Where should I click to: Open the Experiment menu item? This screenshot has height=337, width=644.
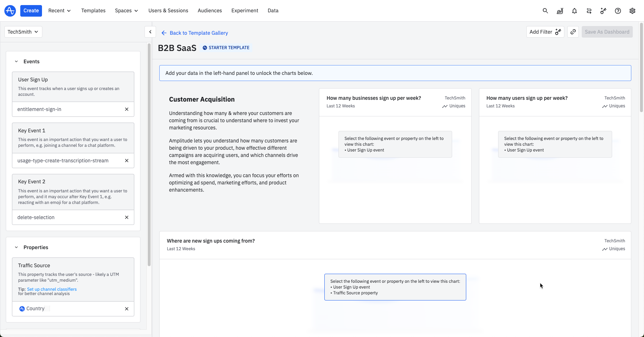(x=245, y=10)
